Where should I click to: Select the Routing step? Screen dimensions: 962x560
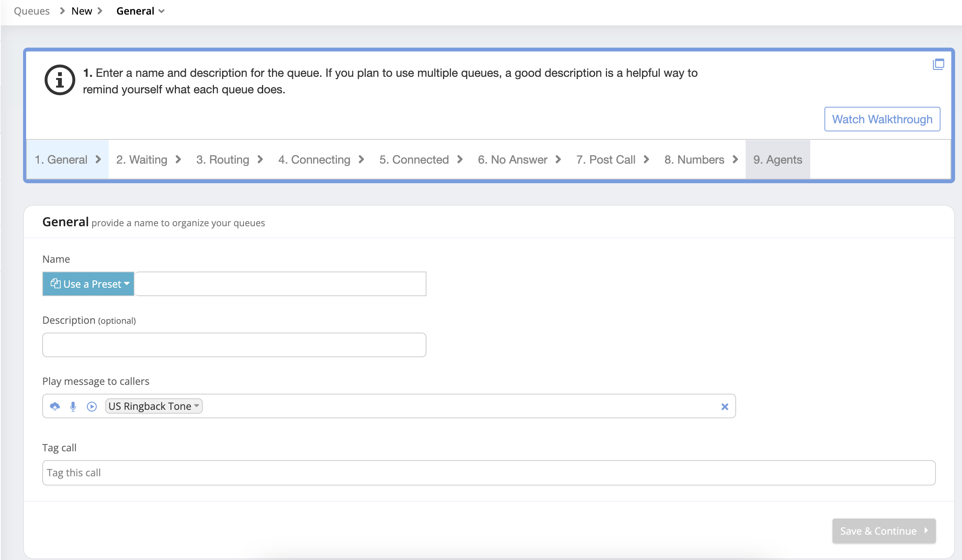tap(222, 159)
